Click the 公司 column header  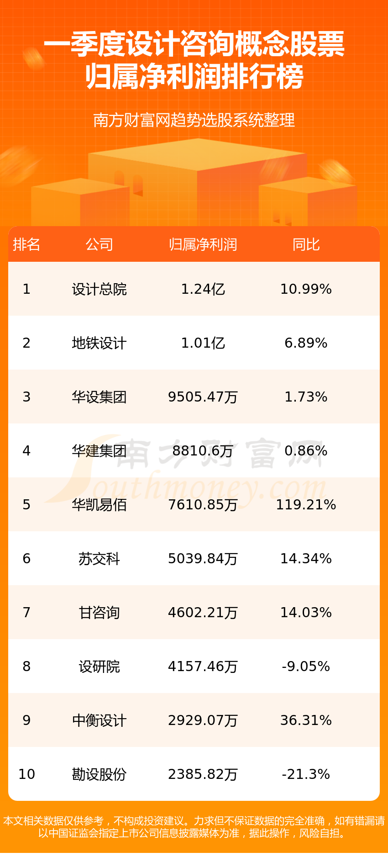coord(99,244)
